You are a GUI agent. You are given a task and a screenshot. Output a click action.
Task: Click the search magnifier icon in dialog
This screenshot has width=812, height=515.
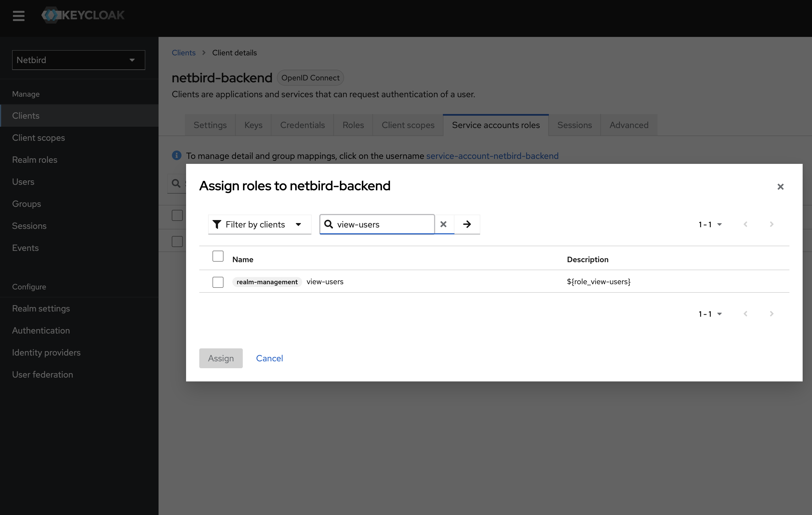click(328, 224)
